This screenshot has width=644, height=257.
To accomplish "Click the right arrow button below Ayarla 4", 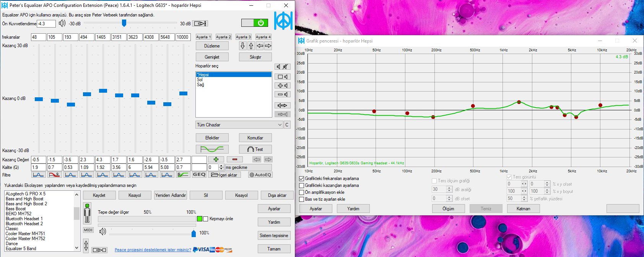I will point(268,46).
